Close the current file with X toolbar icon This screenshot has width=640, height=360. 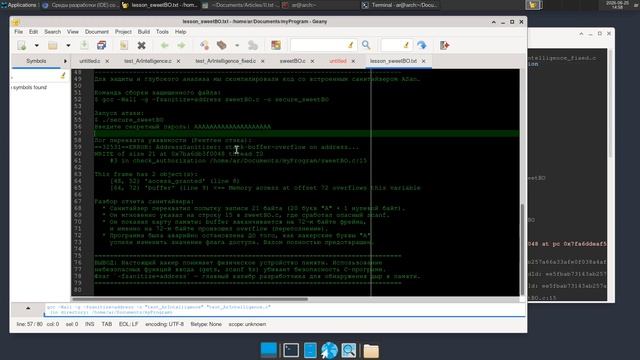click(141, 45)
